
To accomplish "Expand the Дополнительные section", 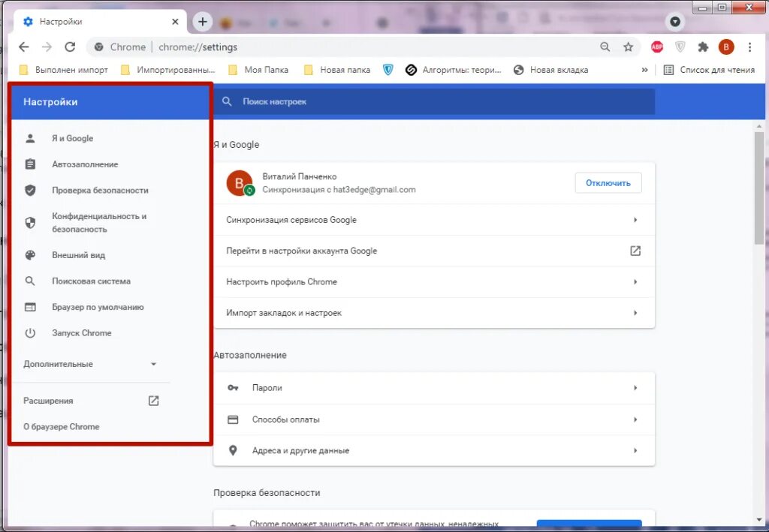I will pyautogui.click(x=91, y=364).
